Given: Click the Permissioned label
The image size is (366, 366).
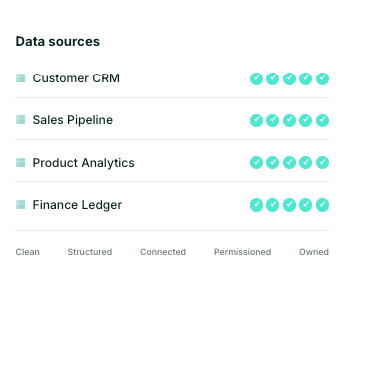Looking at the screenshot, I should pyautogui.click(x=243, y=252).
